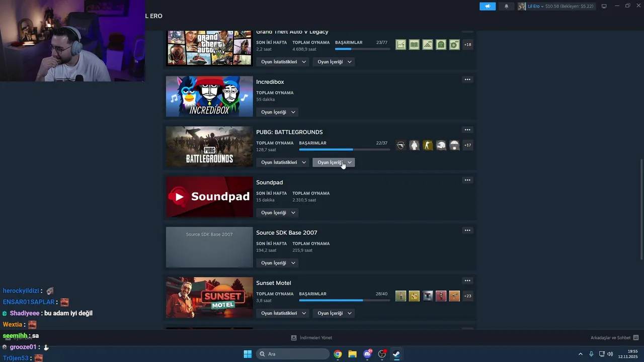Open PUBG ghillie-suit achievement icon
Viewport: 644px width, 362px height.
414,145
